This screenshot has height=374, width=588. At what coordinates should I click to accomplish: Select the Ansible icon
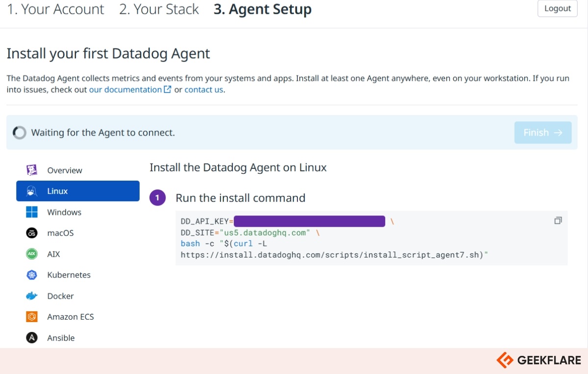click(x=32, y=338)
